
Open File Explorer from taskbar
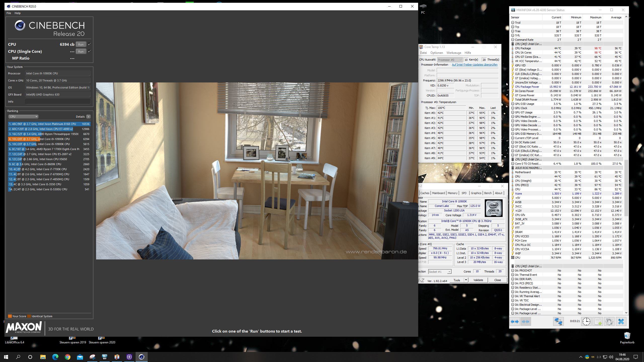pyautogui.click(x=43, y=357)
